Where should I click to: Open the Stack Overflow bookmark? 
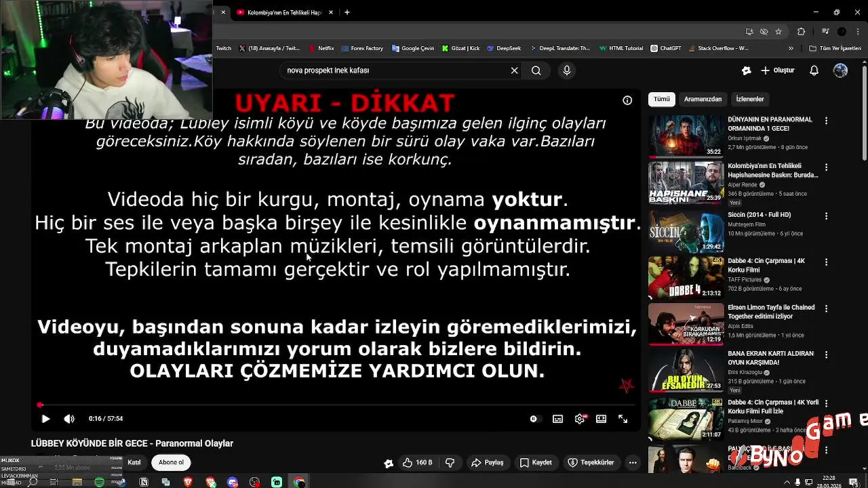[718, 49]
